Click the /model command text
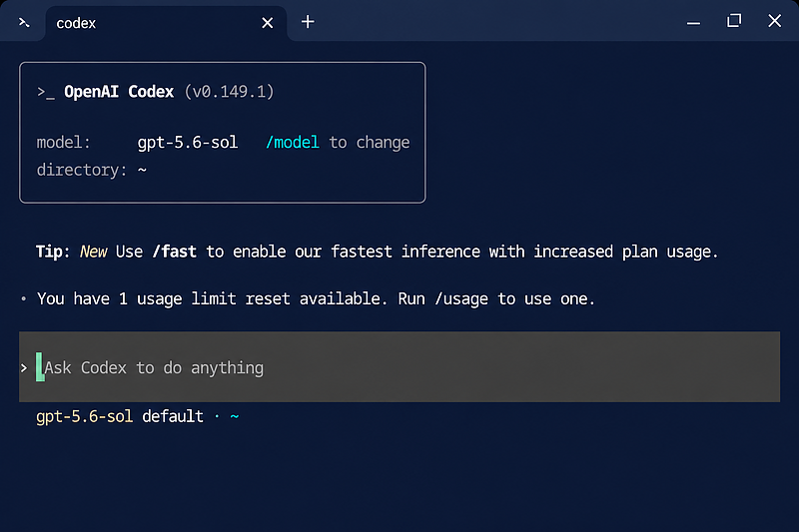The height and width of the screenshot is (532, 799). pyautogui.click(x=293, y=143)
